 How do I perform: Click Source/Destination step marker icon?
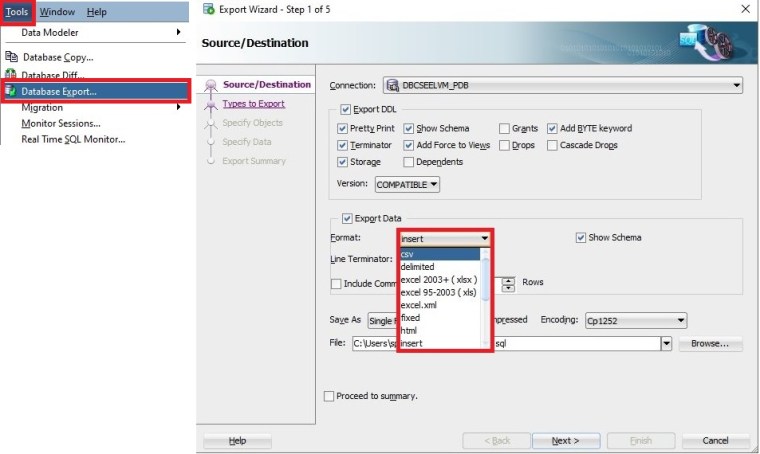coord(211,85)
